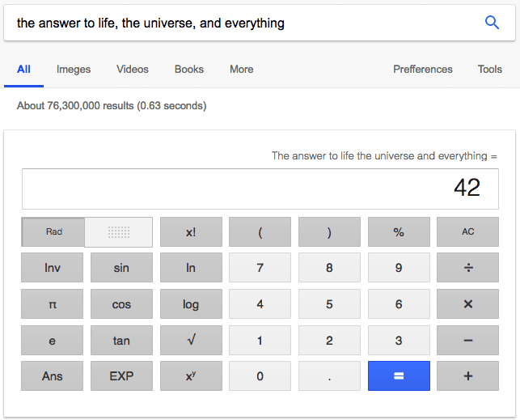Screen dimensions: 520x420
Task: Click the blue search magnifier icon
Action: coord(492,23)
